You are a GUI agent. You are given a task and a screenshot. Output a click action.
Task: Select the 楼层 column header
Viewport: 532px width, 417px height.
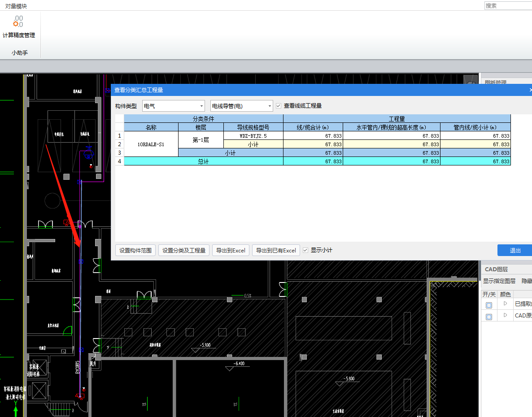point(201,127)
